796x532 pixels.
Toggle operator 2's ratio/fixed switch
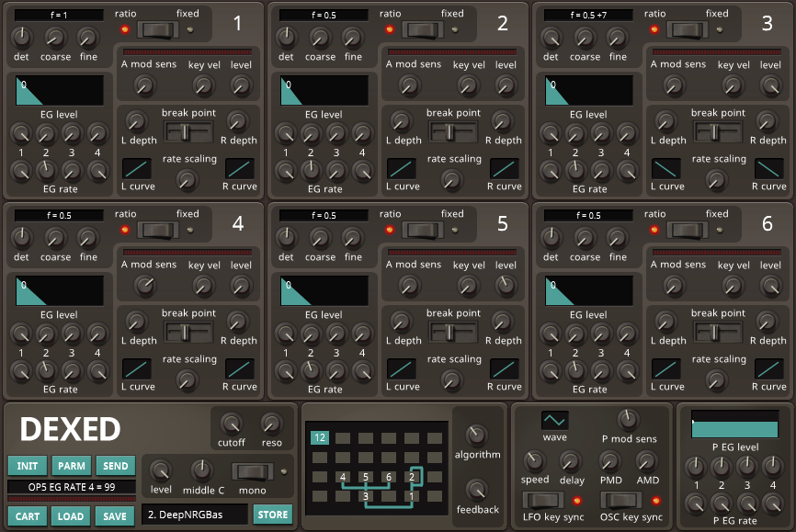pyautogui.click(x=424, y=29)
